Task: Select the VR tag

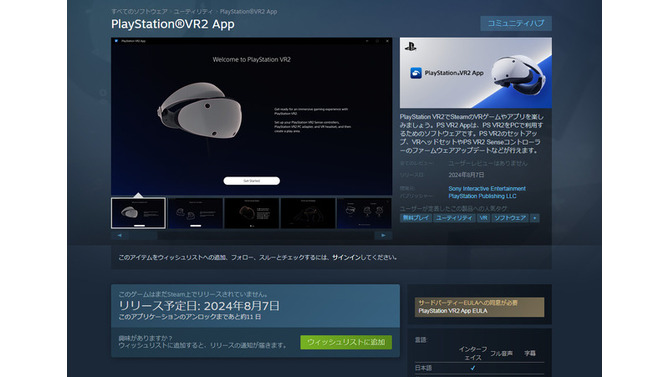Action: [483, 218]
